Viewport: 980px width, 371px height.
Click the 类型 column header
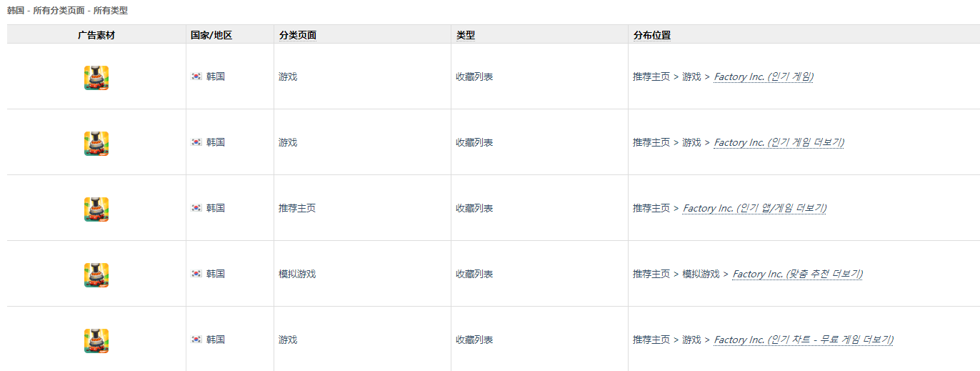(x=466, y=35)
